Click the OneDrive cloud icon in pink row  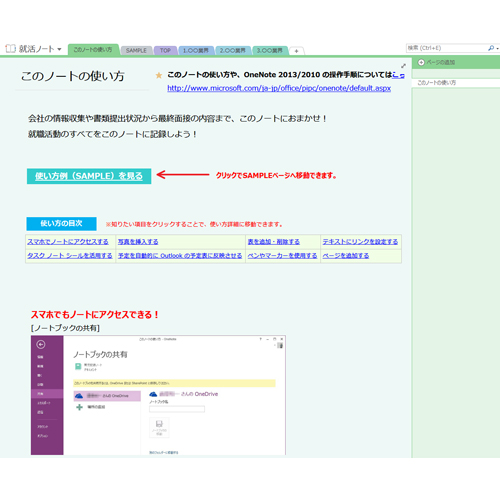(x=79, y=396)
